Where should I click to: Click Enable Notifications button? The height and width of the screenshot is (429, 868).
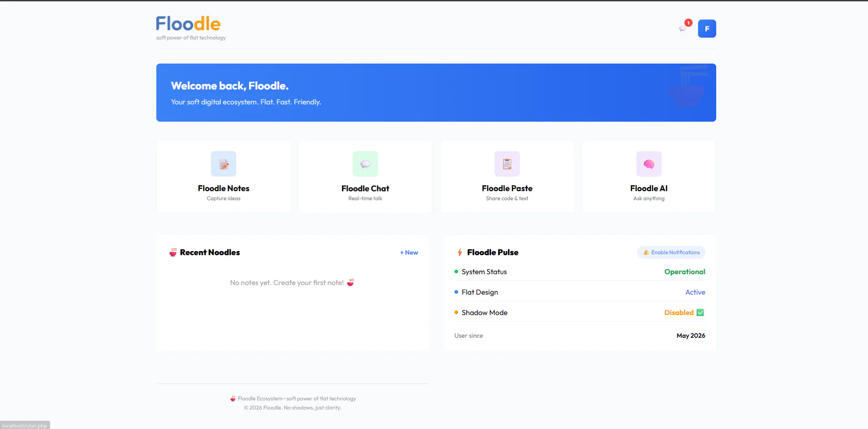coord(671,252)
